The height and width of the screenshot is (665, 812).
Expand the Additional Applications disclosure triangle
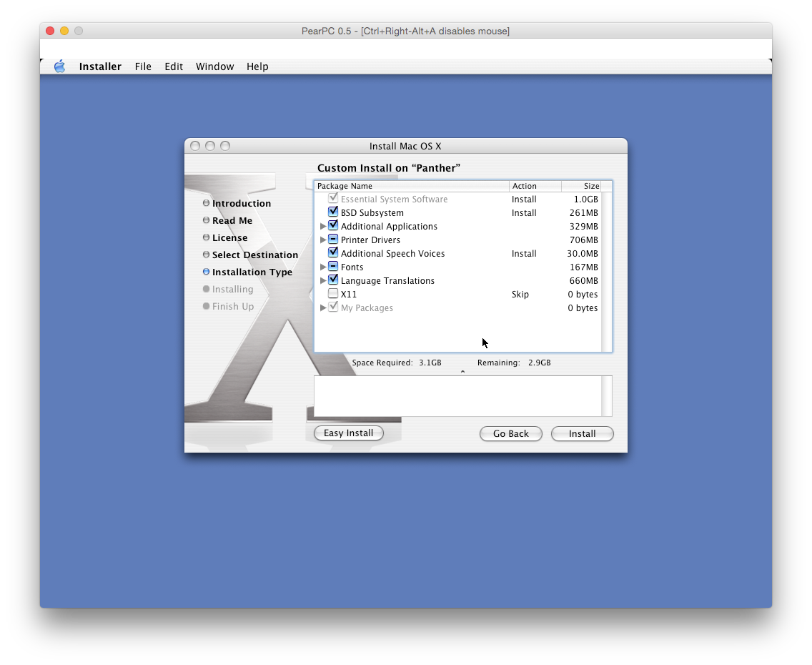[322, 227]
